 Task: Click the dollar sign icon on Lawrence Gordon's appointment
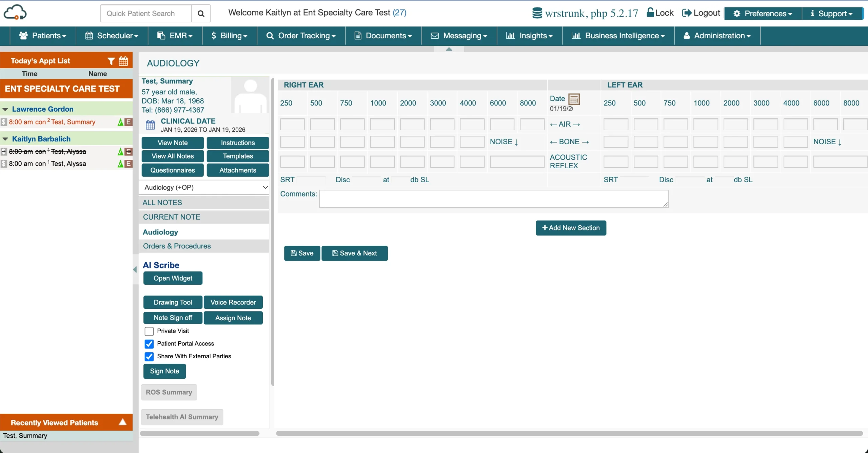click(3, 122)
